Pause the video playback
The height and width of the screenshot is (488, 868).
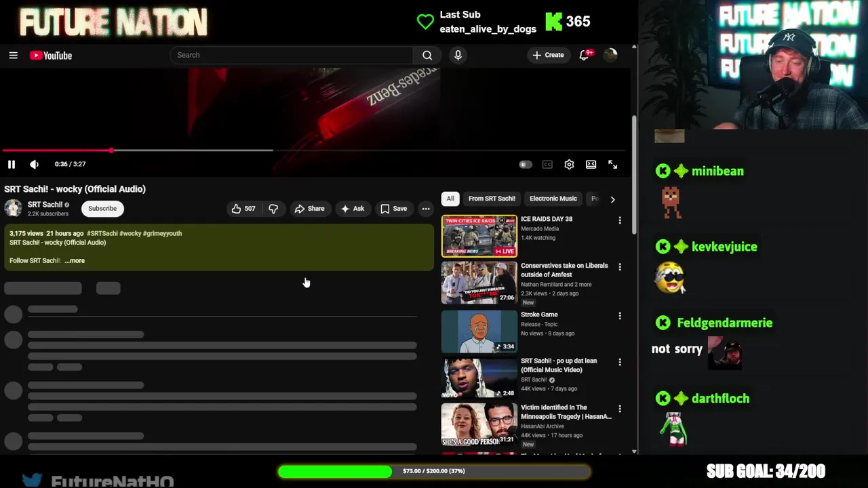pos(12,164)
